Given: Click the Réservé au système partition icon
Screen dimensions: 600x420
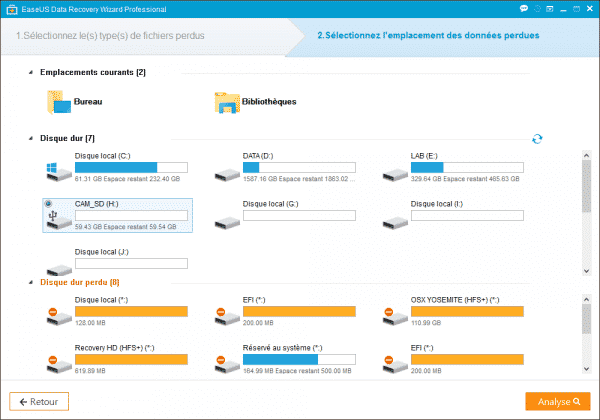Looking at the screenshot, I should pyautogui.click(x=226, y=361).
